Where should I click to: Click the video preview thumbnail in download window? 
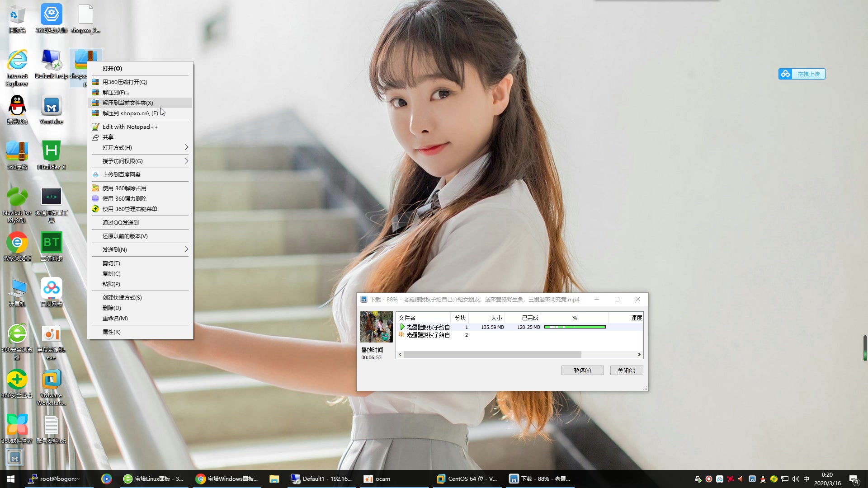pyautogui.click(x=376, y=327)
